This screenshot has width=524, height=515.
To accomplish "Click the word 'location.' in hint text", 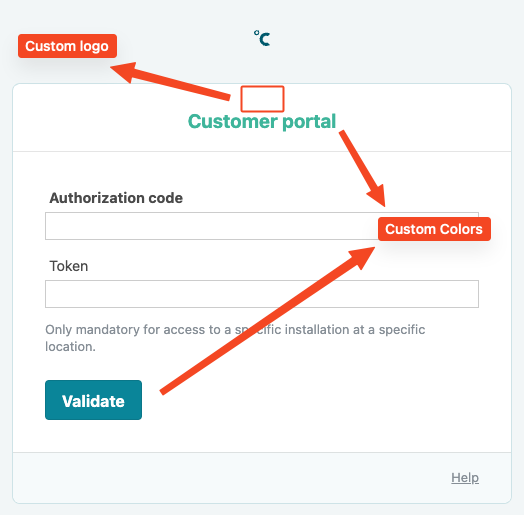I will (71, 347).
